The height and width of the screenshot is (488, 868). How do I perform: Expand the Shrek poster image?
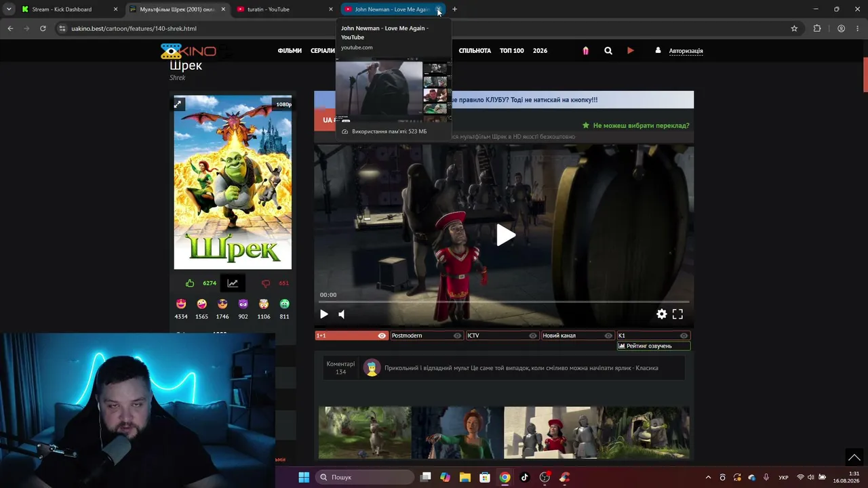(178, 104)
